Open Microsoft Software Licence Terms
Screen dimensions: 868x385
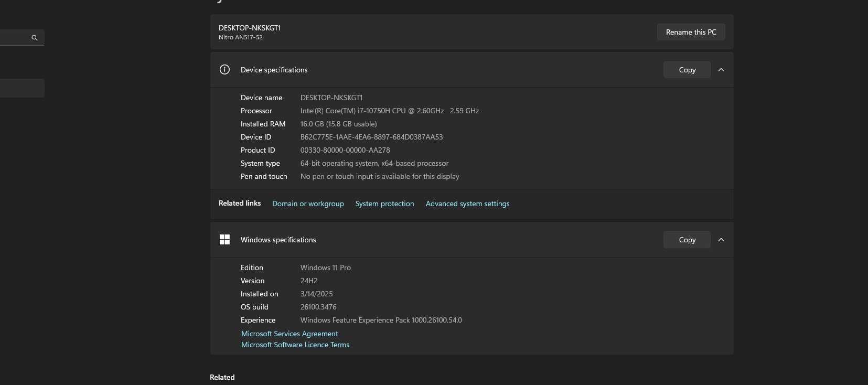click(295, 345)
